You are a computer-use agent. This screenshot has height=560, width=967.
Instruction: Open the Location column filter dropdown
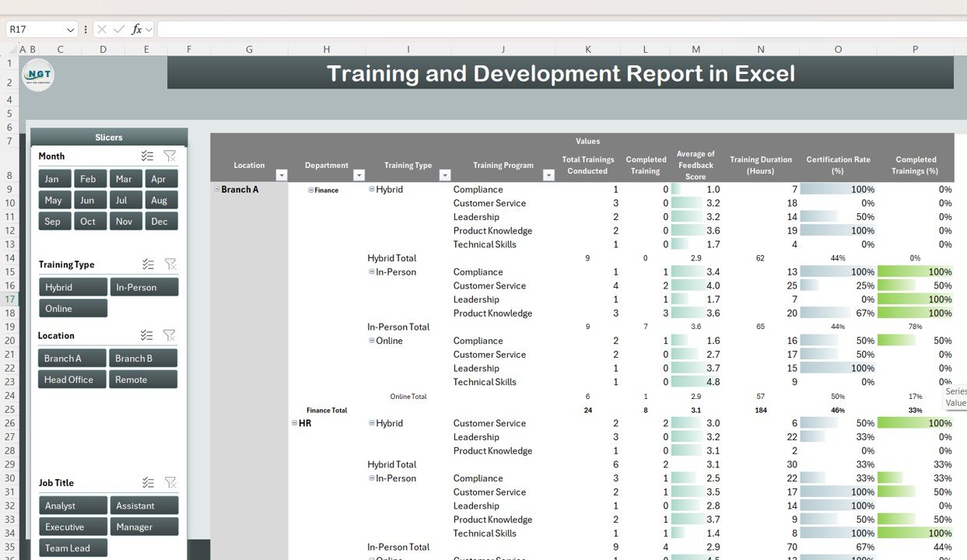(281, 174)
